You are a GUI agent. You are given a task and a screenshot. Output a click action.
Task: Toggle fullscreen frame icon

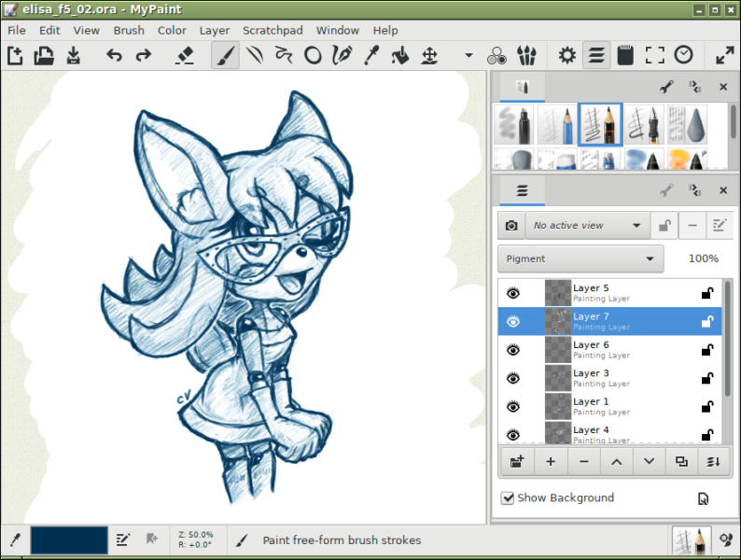point(654,55)
